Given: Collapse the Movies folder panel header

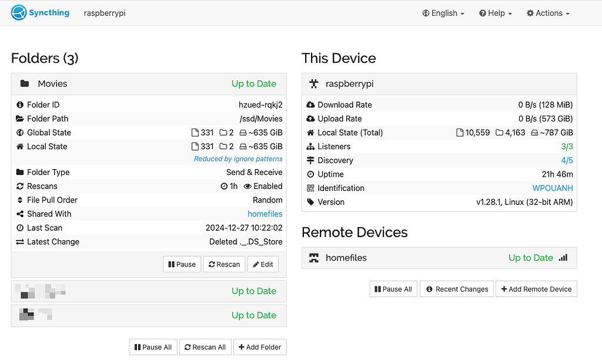Looking at the screenshot, I should tap(148, 84).
